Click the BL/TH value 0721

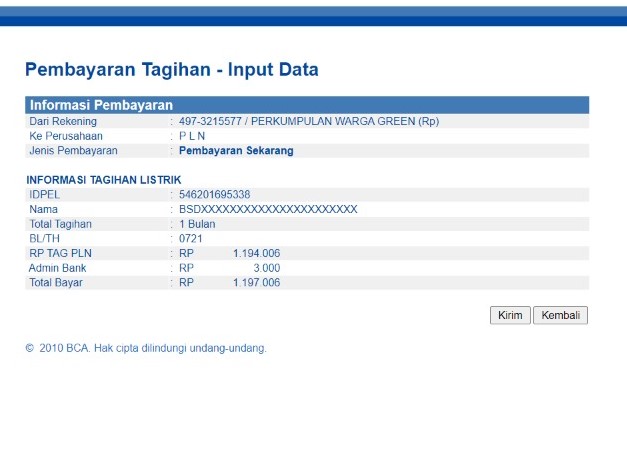(191, 239)
